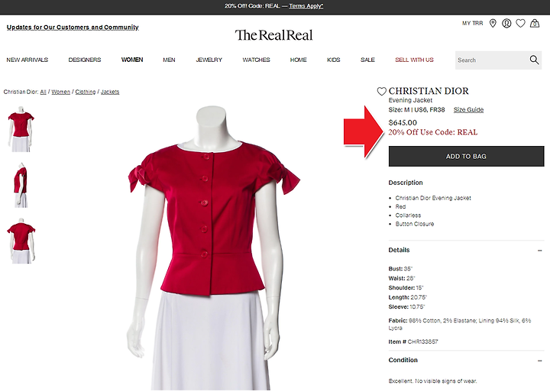This screenshot has width=550, height=392.
Task: Click ADD TO BAG button
Action: [466, 156]
